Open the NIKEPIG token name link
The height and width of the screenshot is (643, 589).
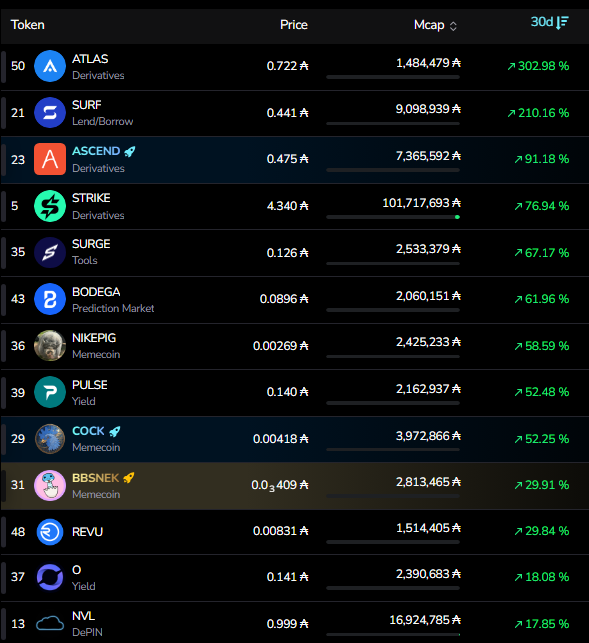pyautogui.click(x=94, y=338)
